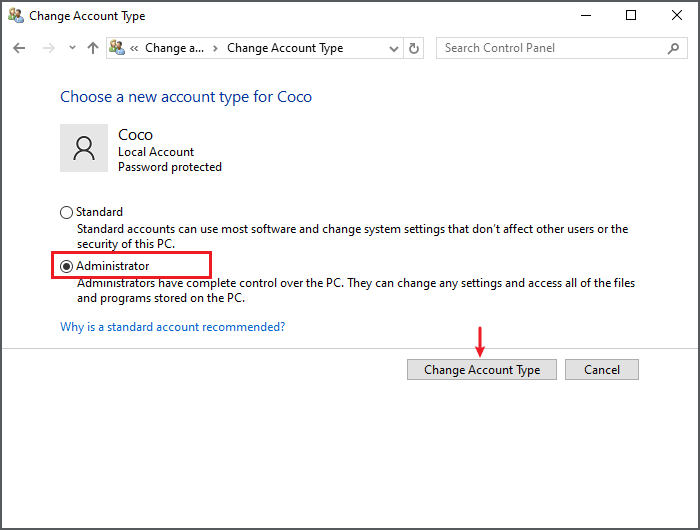Viewport: 700px width, 530px height.
Task: Click the Coco account avatar picture
Action: [x=84, y=148]
